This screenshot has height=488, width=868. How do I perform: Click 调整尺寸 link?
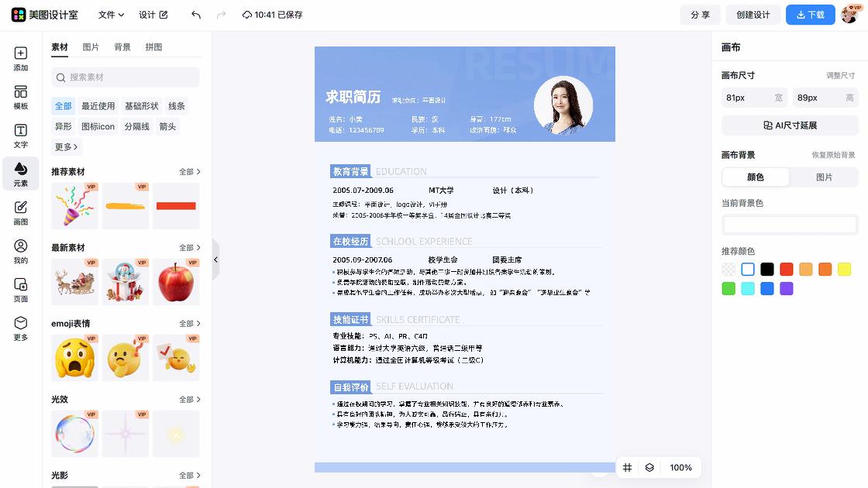tap(840, 75)
